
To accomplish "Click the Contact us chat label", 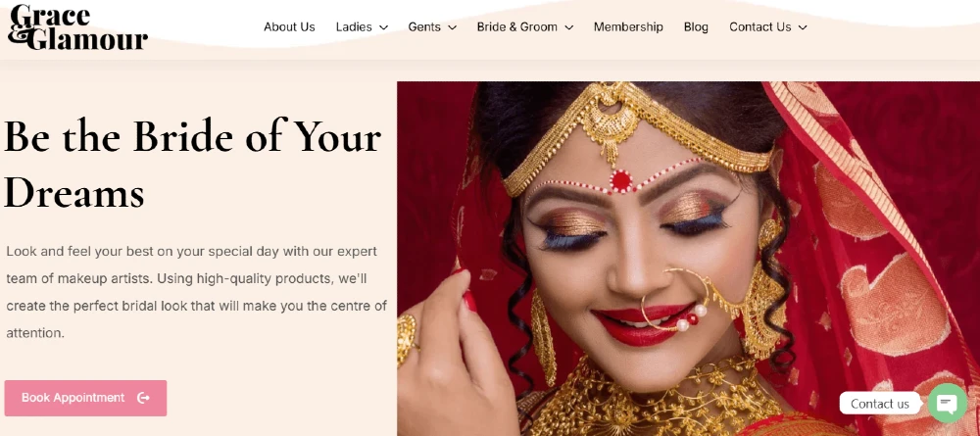I will click(x=879, y=404).
